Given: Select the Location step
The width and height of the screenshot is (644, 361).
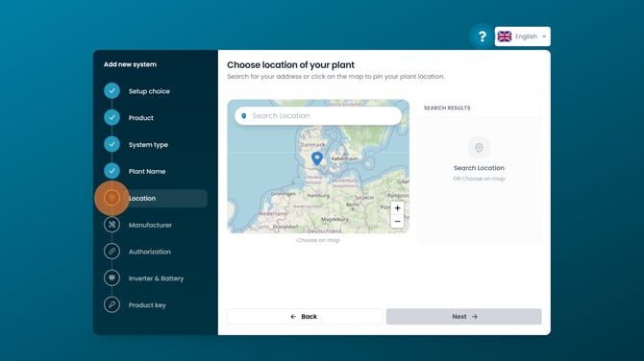Looking at the screenshot, I should 156,198.
